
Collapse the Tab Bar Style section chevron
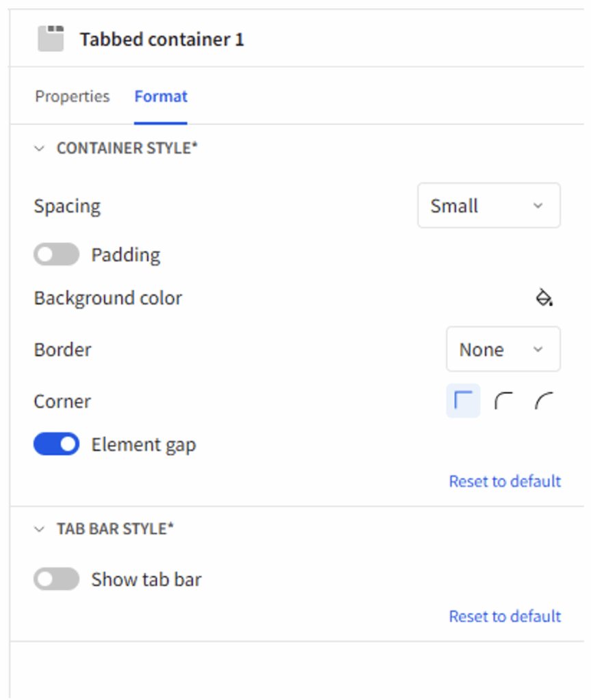pyautogui.click(x=39, y=529)
